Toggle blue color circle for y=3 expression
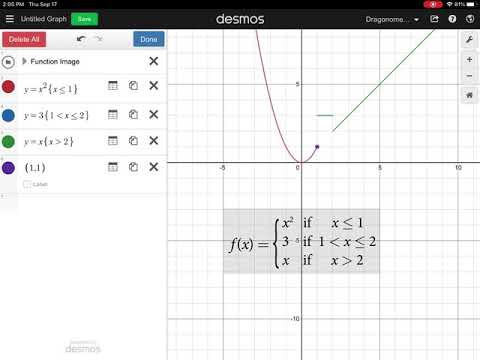This screenshot has height=360, width=480. click(x=8, y=115)
